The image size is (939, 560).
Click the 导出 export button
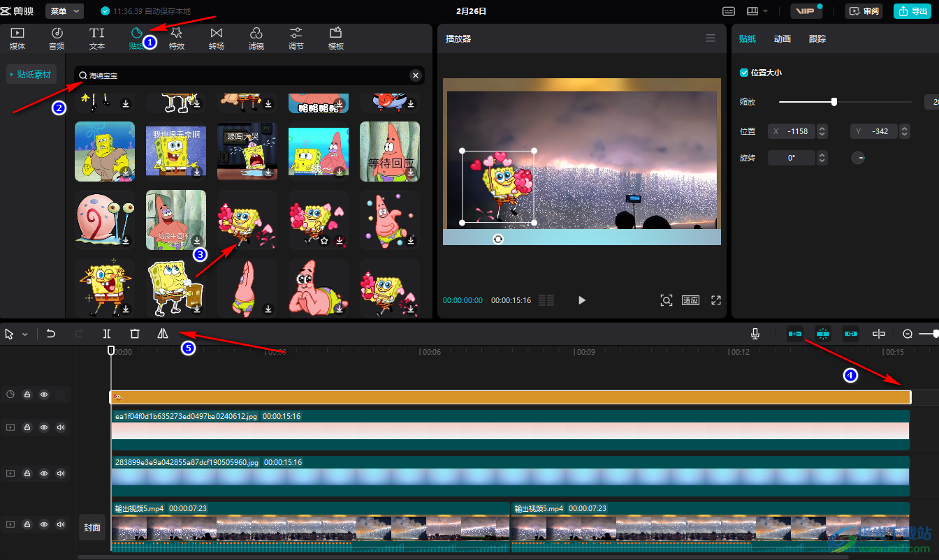click(912, 11)
